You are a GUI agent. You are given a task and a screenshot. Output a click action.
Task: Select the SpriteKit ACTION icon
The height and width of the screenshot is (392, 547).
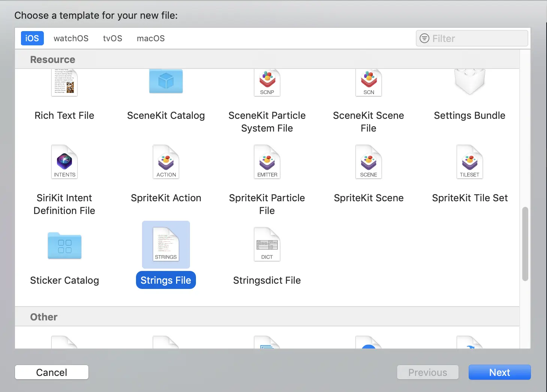point(166,162)
